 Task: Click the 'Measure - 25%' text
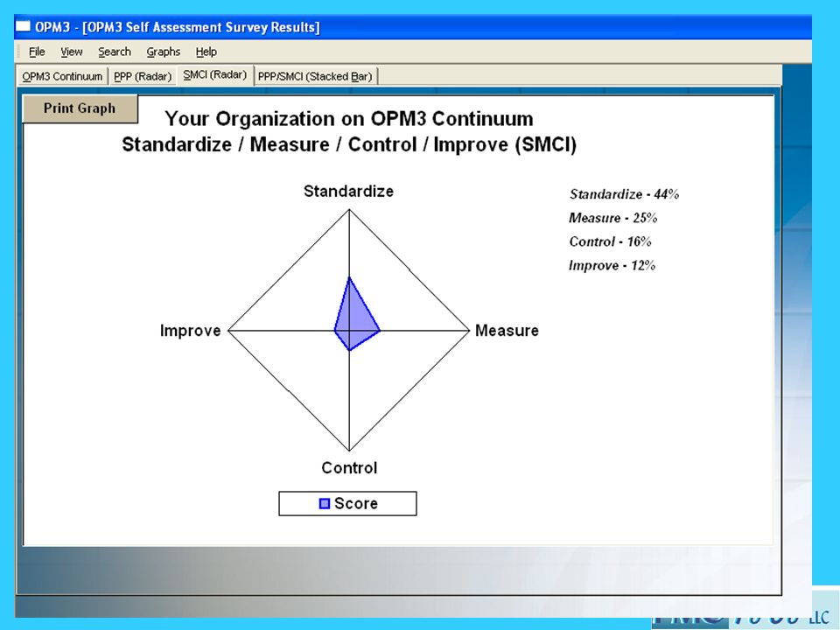612,218
